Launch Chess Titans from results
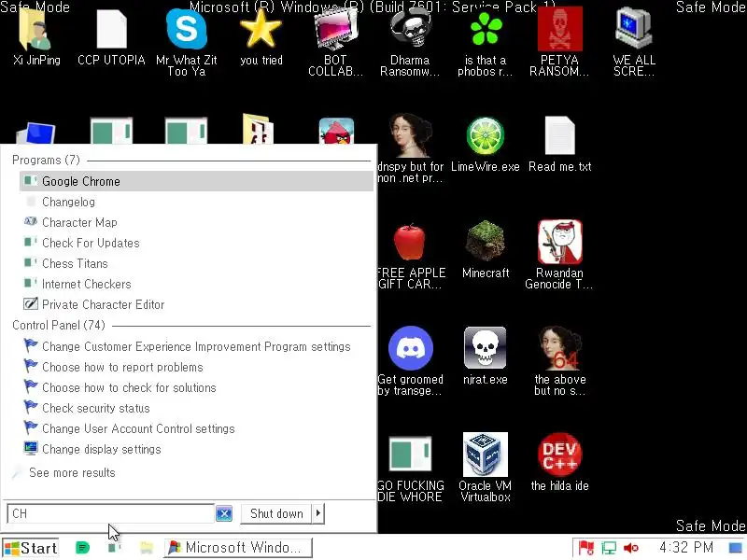 pos(196,263)
